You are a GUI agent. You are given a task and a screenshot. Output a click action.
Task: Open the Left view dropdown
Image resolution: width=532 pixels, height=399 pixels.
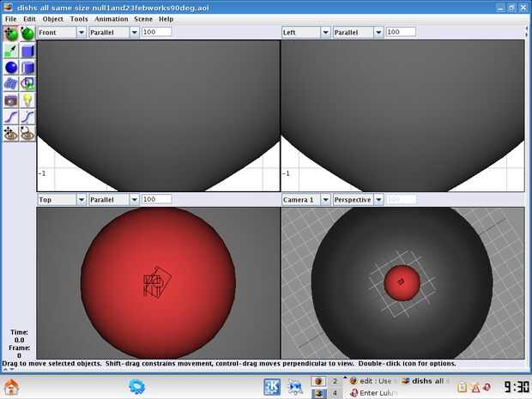[306, 33]
